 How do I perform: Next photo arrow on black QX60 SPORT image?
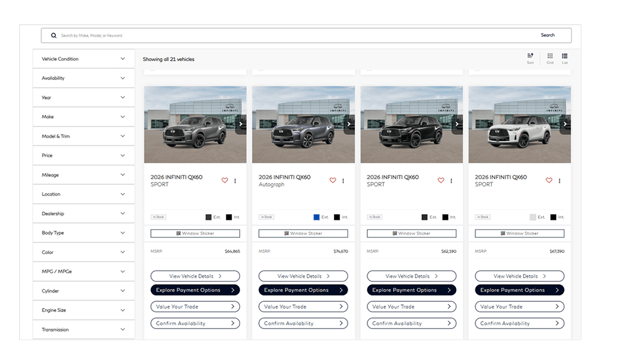pos(457,124)
